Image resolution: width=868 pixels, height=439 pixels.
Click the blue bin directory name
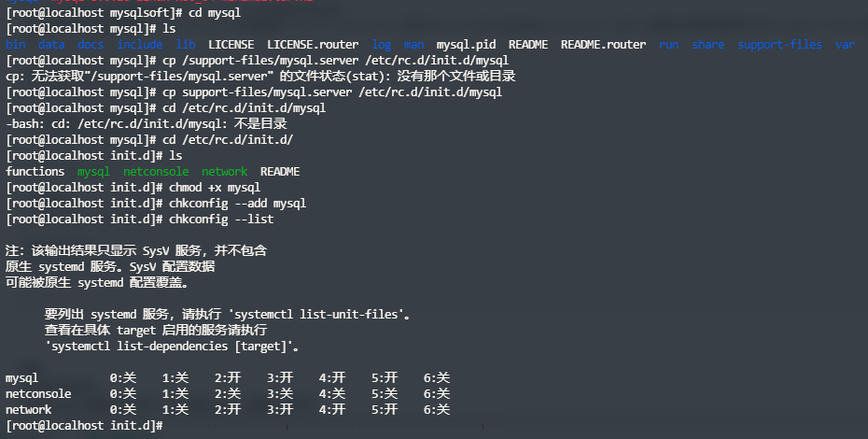point(16,45)
